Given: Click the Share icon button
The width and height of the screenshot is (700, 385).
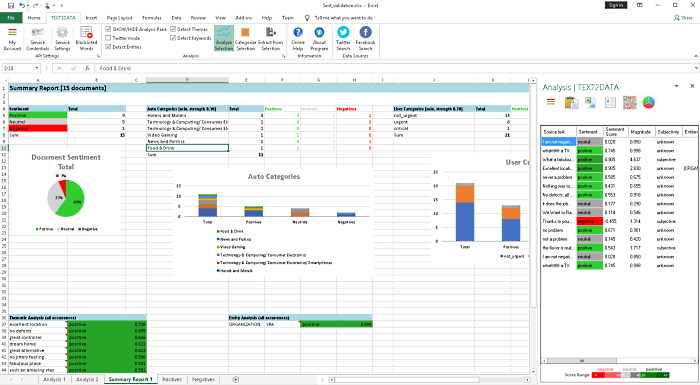Looking at the screenshot, I should (x=683, y=18).
